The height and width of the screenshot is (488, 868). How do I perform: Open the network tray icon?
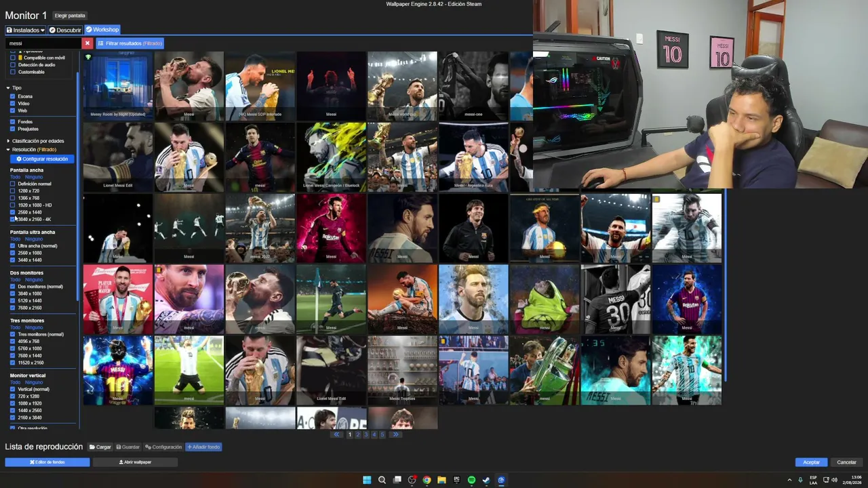point(825,480)
